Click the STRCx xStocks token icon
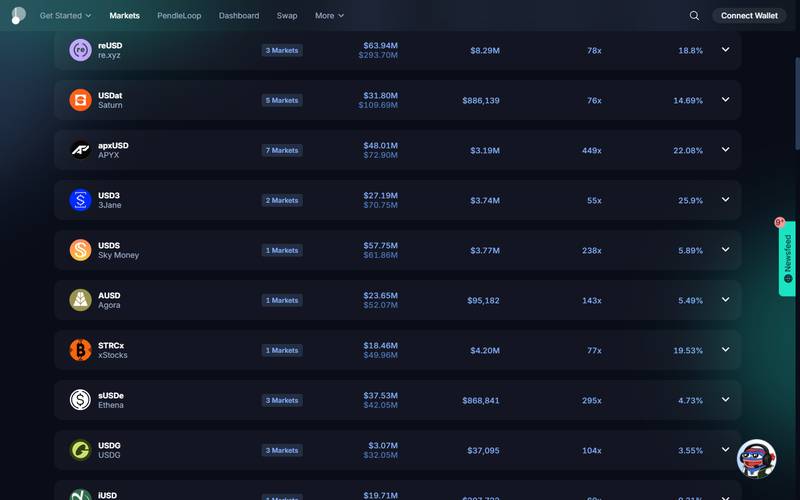The image size is (800, 500). click(x=80, y=350)
